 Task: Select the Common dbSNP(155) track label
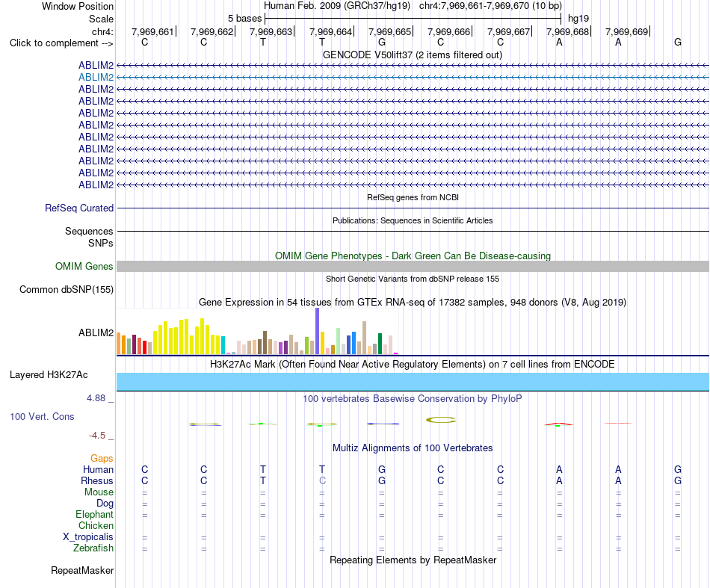tap(66, 290)
